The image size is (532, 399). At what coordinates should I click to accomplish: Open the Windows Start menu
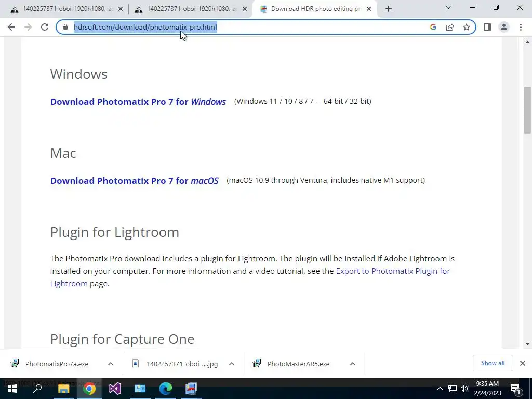tap(12, 389)
